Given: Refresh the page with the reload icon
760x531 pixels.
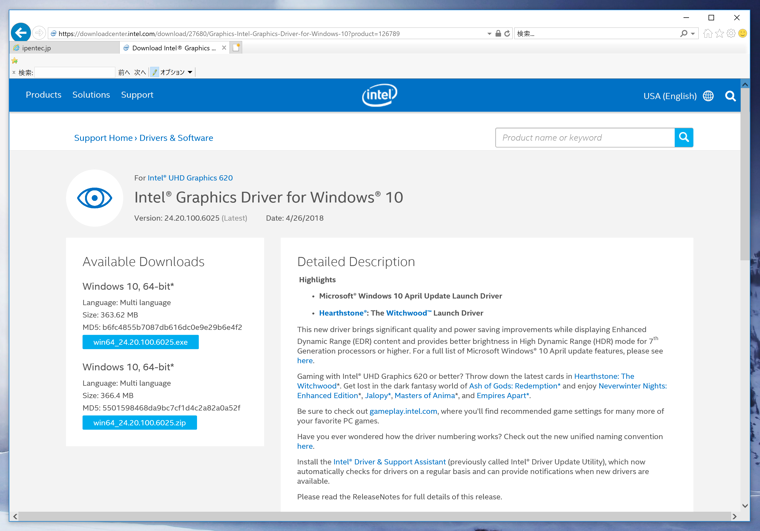Looking at the screenshot, I should (x=507, y=33).
